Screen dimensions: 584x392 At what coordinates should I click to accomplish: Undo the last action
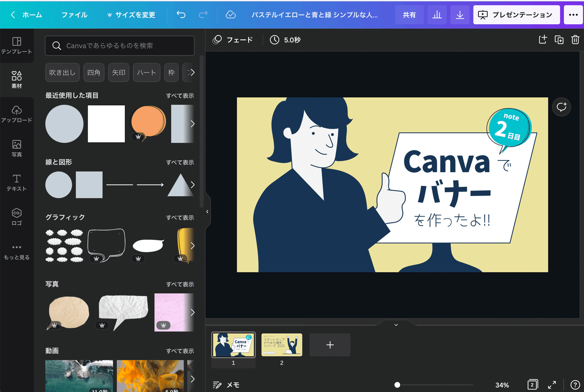pyautogui.click(x=181, y=15)
